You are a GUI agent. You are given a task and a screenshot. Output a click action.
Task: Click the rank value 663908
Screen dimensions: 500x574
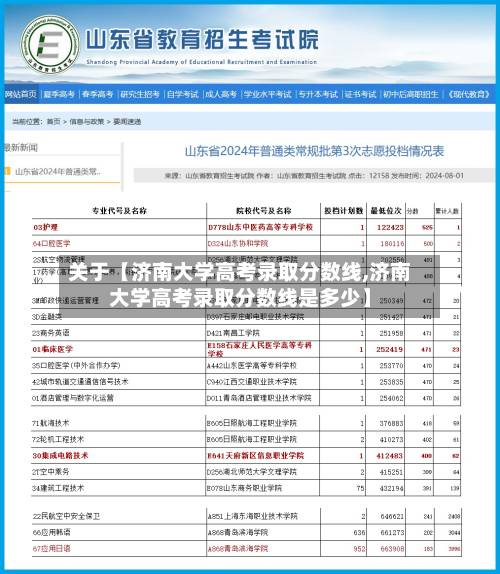coord(392,549)
